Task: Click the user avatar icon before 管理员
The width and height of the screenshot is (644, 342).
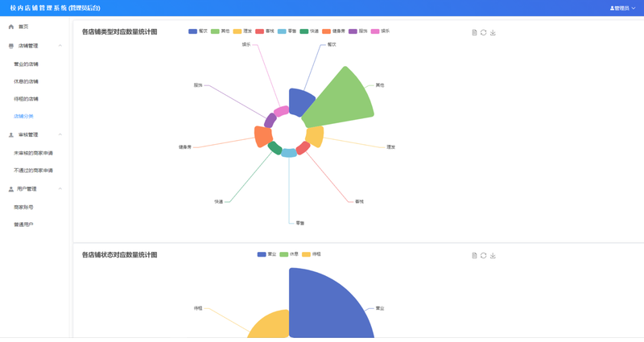Action: coord(612,8)
